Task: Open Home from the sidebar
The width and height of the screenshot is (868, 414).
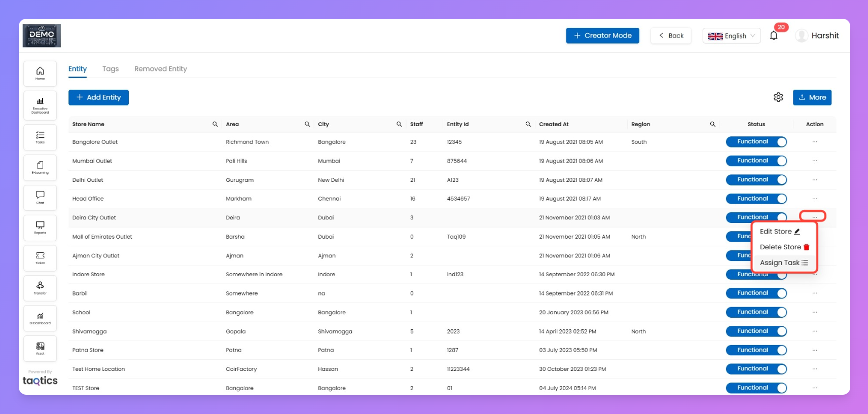Action: click(40, 73)
